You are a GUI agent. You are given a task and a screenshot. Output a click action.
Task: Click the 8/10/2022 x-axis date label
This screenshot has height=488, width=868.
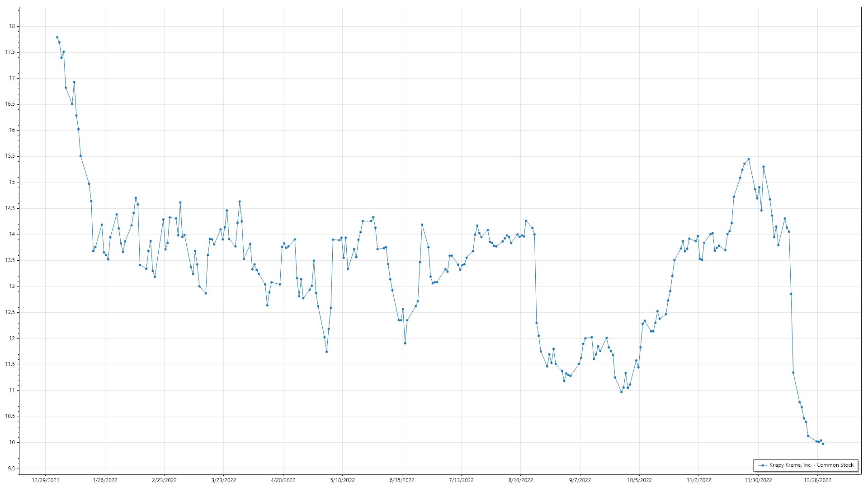coord(520,480)
